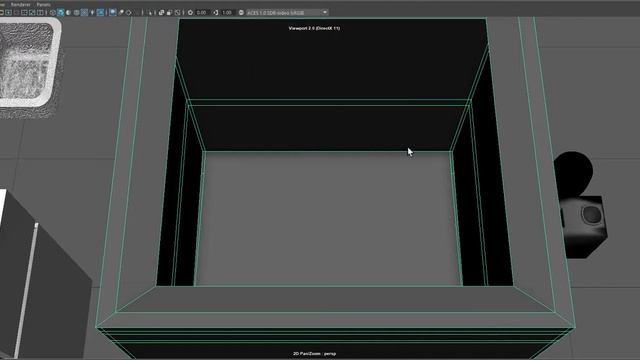Click the isolate select icon
This screenshot has width=640, height=360.
[150, 13]
